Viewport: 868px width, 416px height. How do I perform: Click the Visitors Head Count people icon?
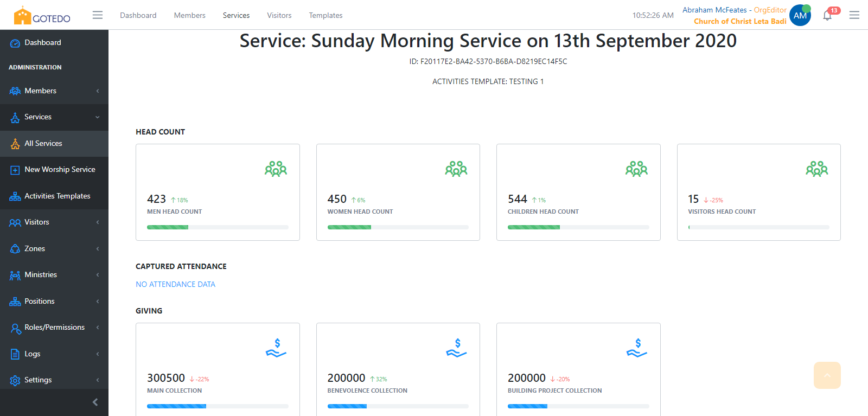(x=816, y=169)
